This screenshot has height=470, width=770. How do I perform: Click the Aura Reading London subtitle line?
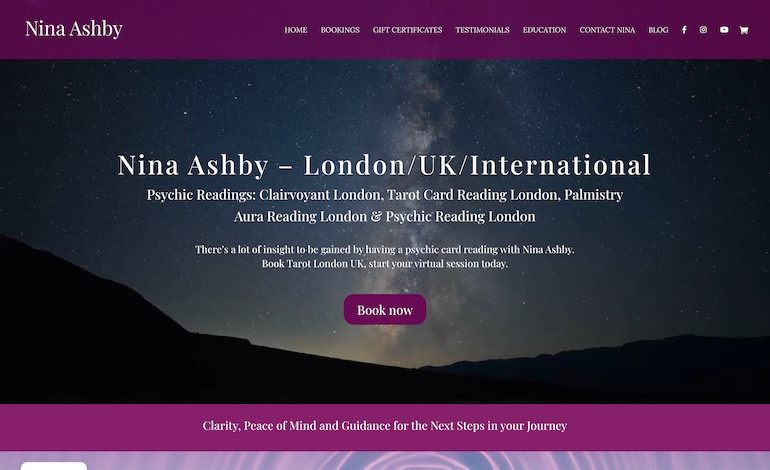pyautogui.click(x=385, y=217)
